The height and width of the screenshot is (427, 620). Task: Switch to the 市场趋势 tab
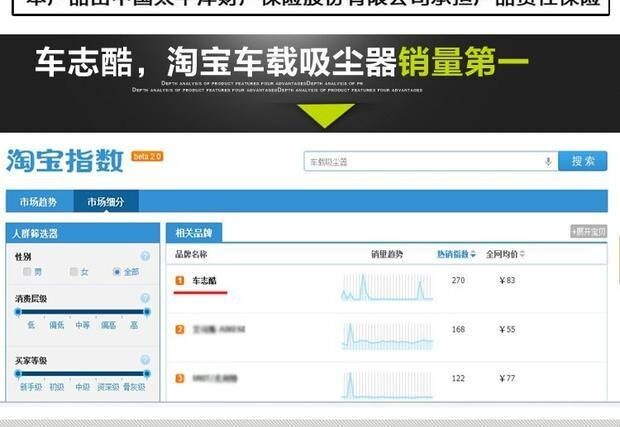tap(39, 202)
